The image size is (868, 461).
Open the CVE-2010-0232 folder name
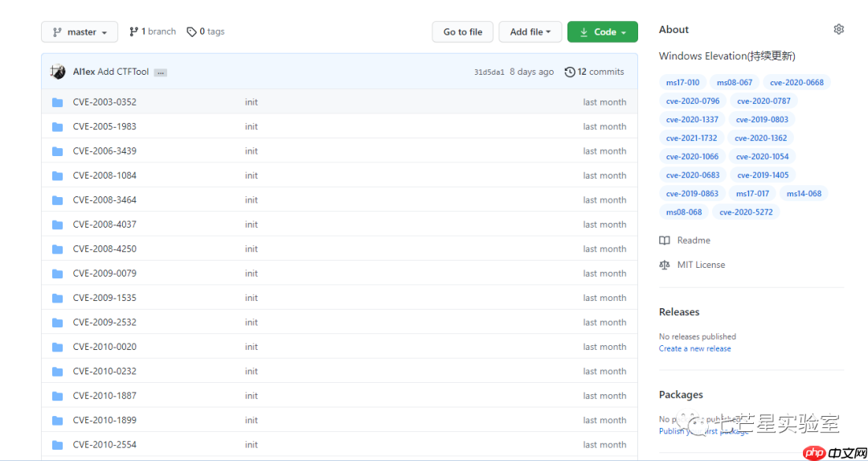click(104, 371)
